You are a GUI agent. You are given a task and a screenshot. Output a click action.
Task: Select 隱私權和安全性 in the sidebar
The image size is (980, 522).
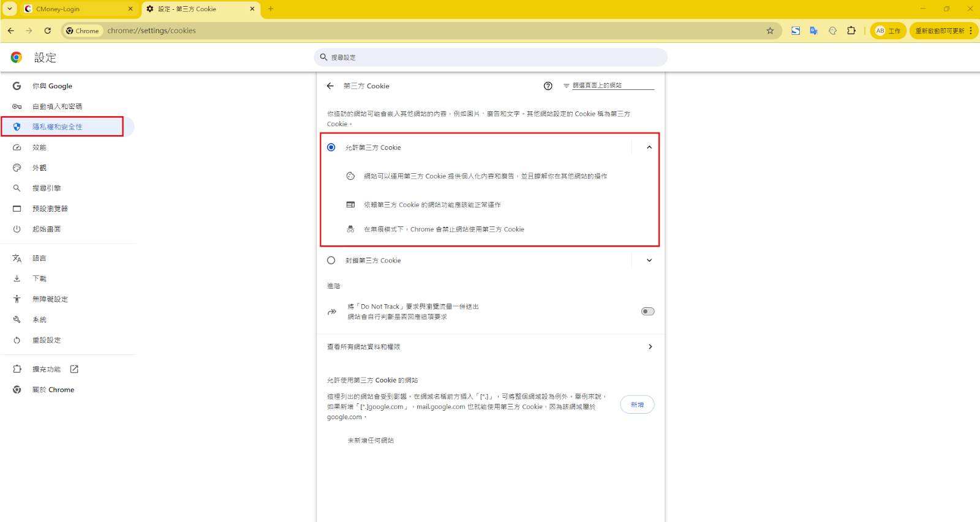67,127
